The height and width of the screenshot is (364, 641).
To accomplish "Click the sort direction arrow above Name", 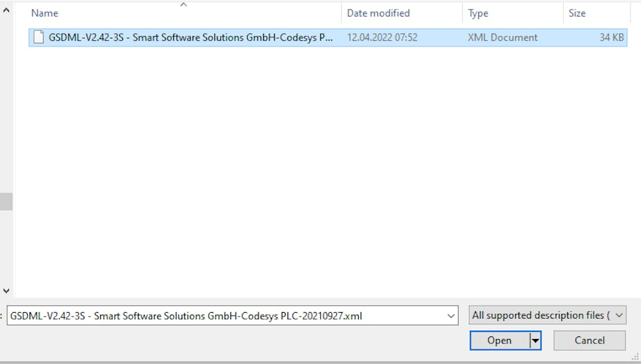I will (x=184, y=4).
